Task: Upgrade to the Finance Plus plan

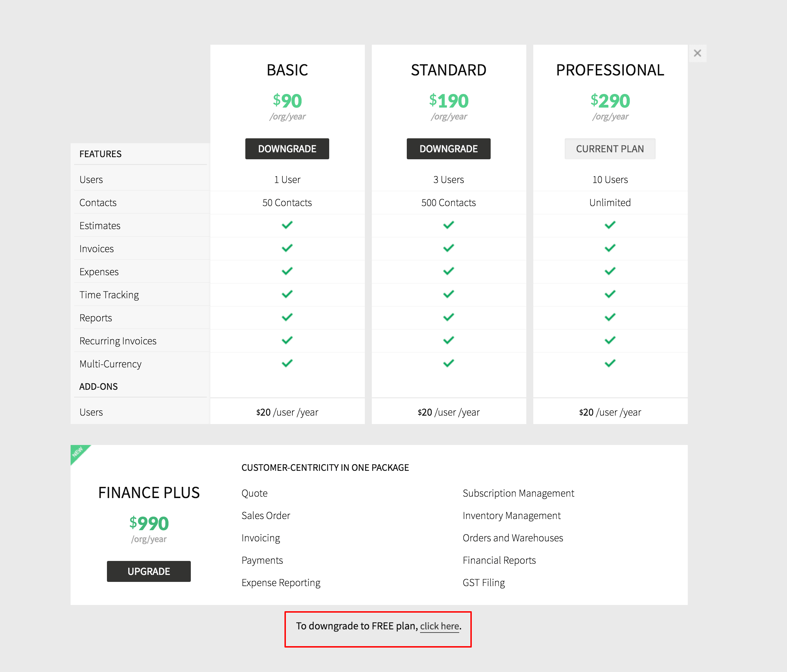Action: coord(149,571)
